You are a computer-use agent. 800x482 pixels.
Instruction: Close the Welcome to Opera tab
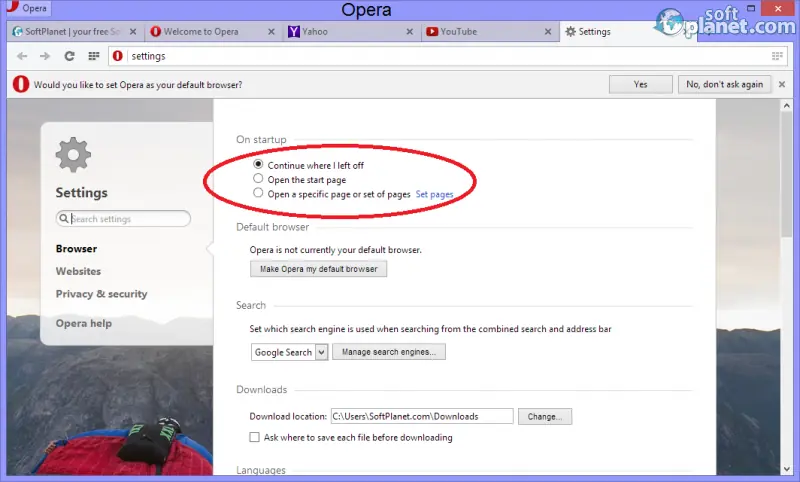[271, 32]
